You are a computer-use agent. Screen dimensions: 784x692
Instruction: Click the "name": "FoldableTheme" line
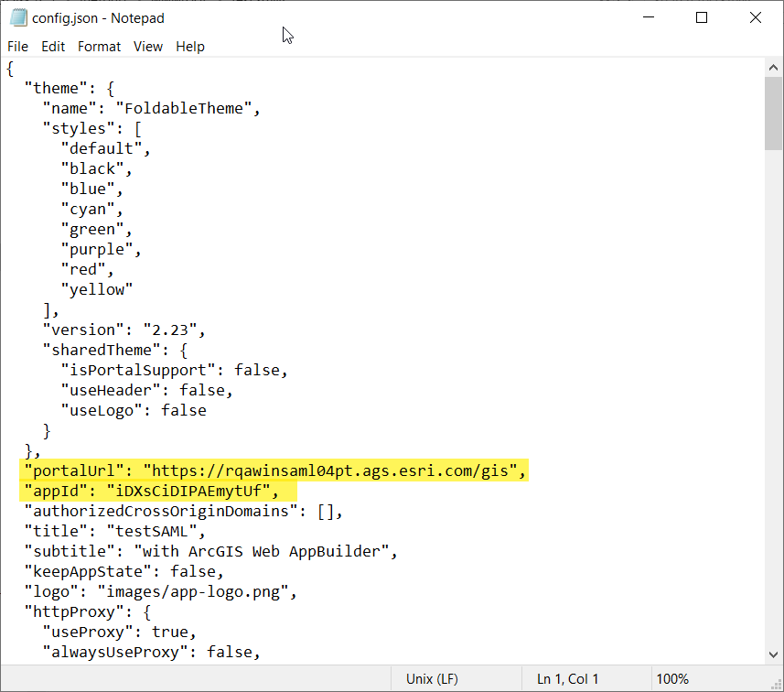click(152, 109)
